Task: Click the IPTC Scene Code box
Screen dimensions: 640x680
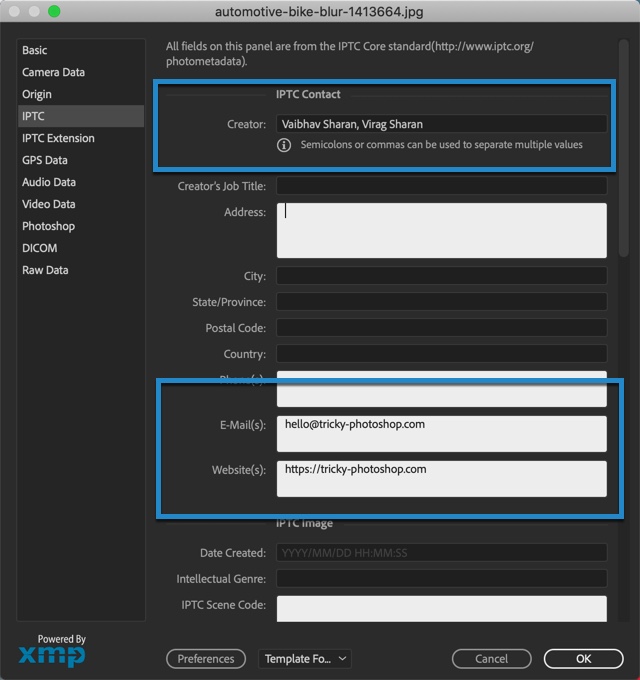Action: click(x=441, y=609)
